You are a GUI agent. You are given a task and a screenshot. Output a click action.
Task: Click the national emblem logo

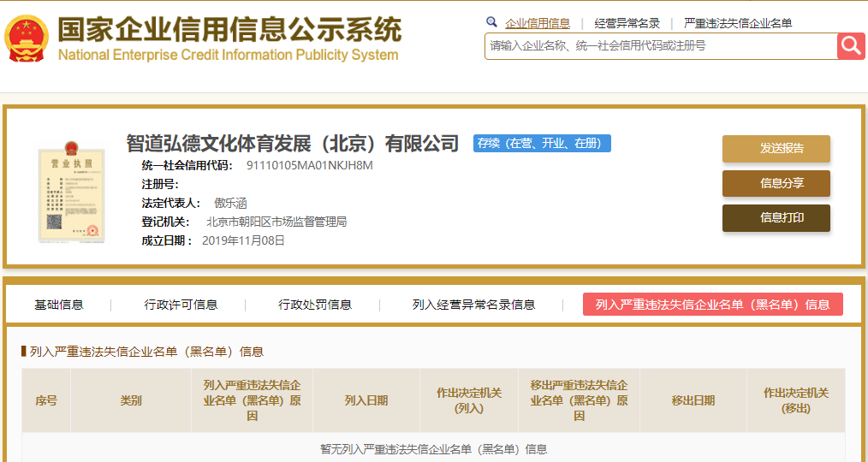(27, 38)
